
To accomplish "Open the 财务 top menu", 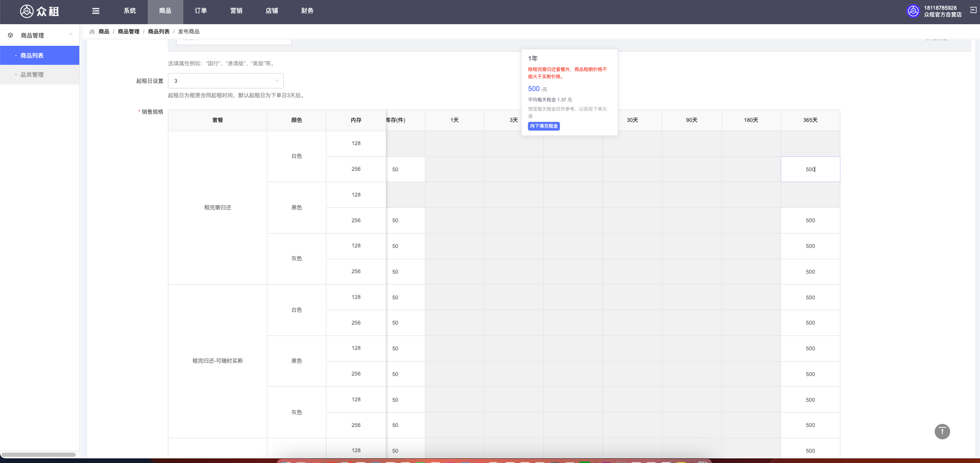I will (307, 11).
